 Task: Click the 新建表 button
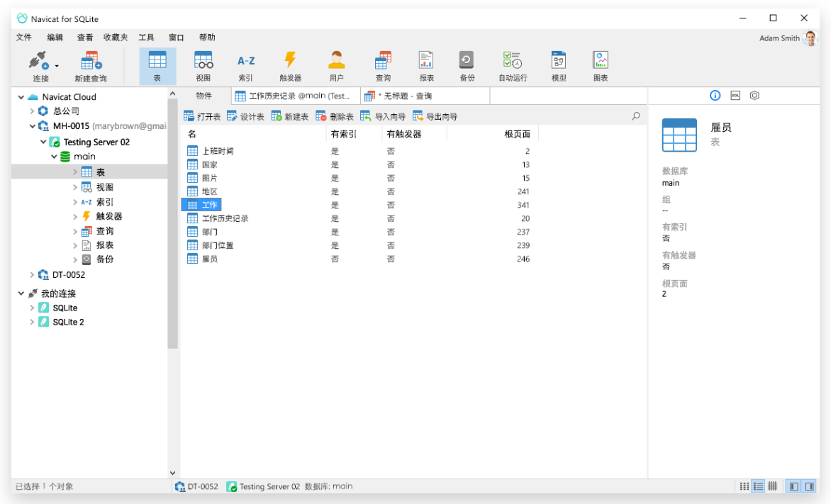(x=289, y=116)
